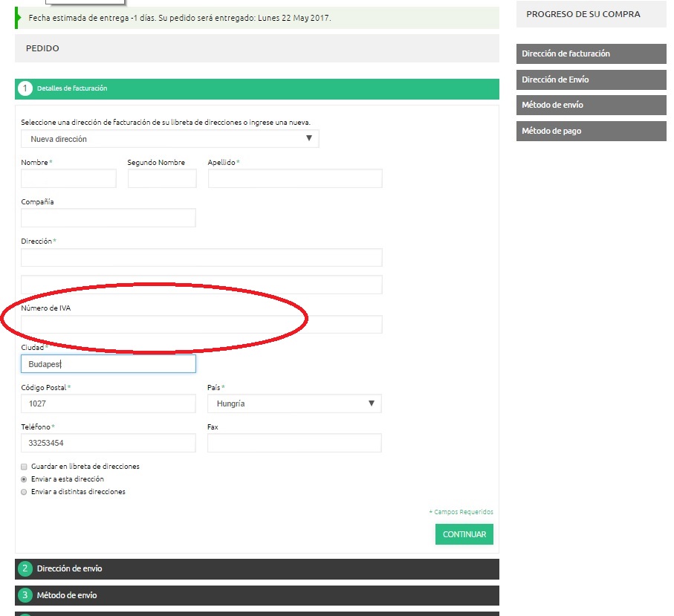Click the Ciudad field containing Budapest
674x616 pixels.
(x=108, y=364)
